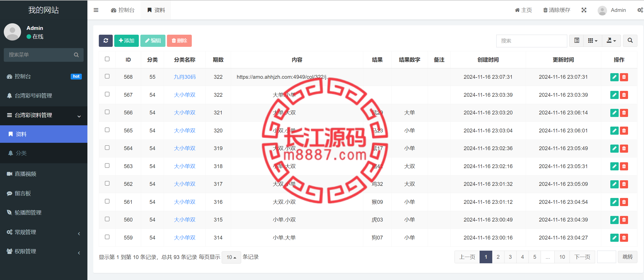Check the row 563 checkbox
The height and width of the screenshot is (280, 644).
point(107,166)
